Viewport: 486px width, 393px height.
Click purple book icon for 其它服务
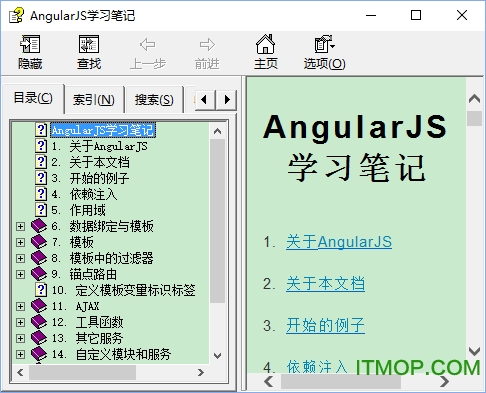tap(39, 338)
